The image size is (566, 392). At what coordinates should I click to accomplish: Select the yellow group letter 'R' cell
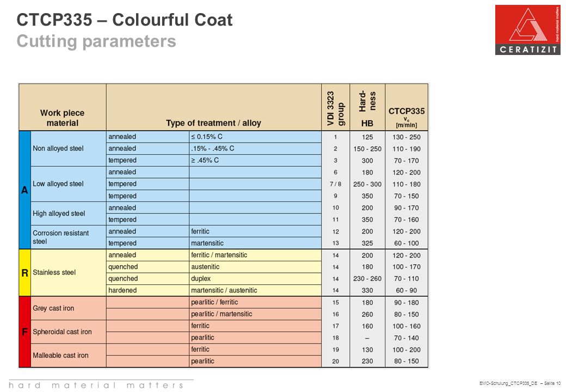click(x=24, y=273)
